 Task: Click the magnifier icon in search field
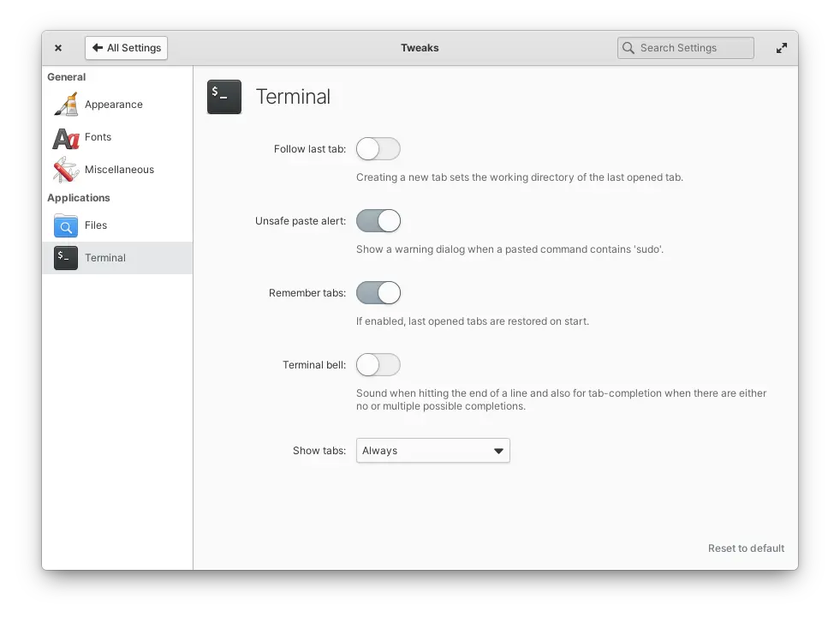click(629, 48)
